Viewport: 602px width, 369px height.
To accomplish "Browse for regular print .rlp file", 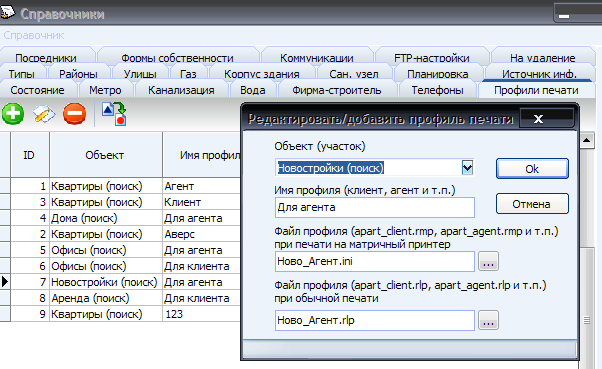I will pyautogui.click(x=488, y=320).
